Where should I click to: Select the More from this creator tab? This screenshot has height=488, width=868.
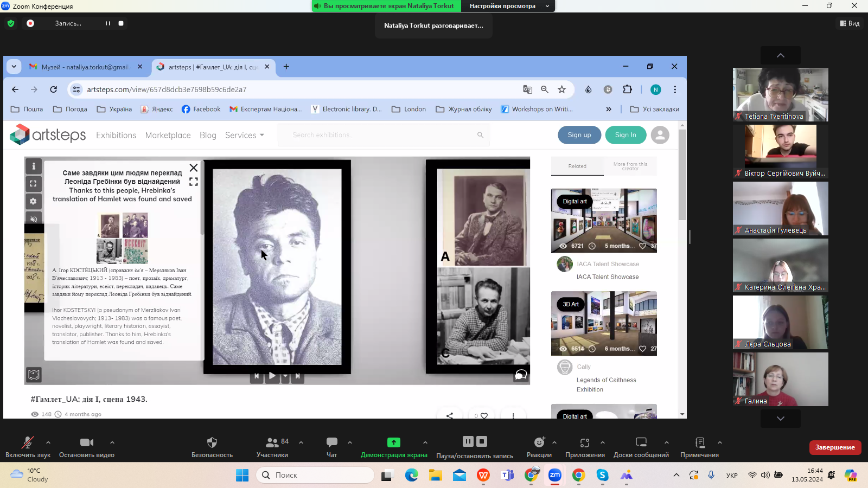(x=630, y=166)
